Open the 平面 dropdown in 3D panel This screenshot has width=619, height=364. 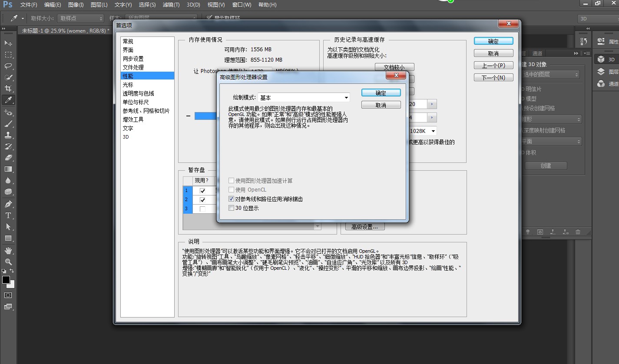550,142
